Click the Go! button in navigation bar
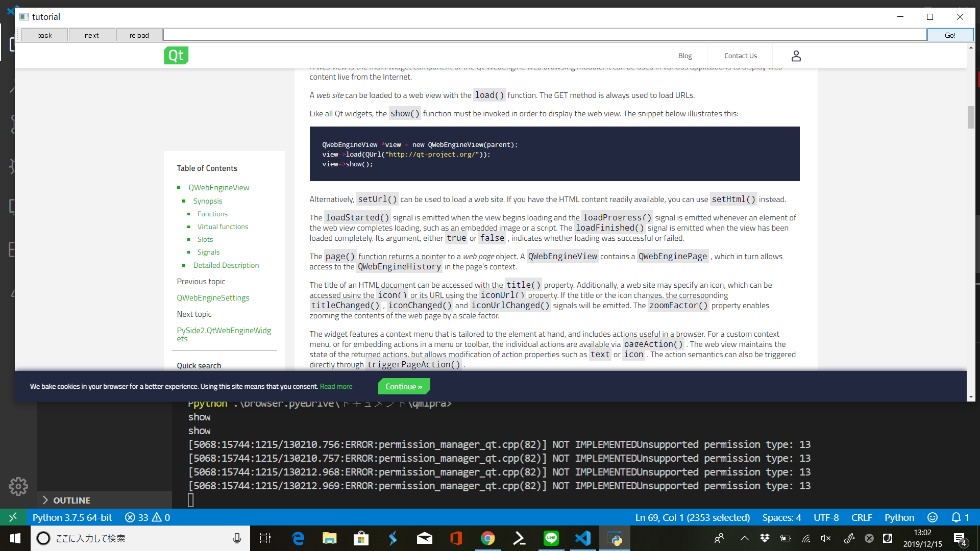Viewport: 980px width, 551px height. (950, 34)
